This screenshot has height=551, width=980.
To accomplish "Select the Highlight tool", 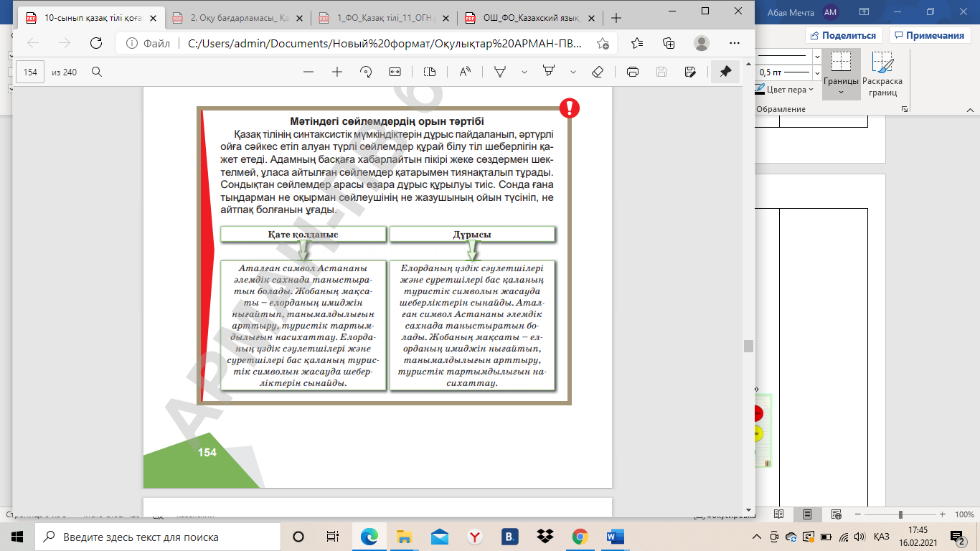I will 549,72.
